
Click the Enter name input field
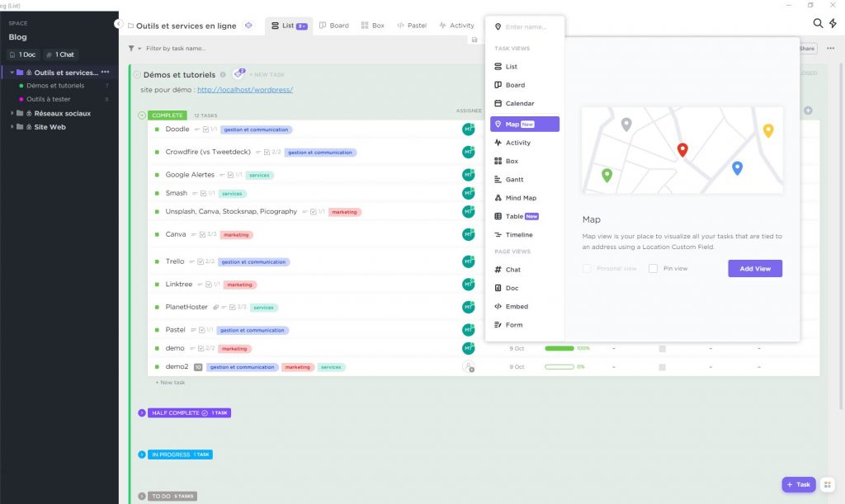coord(527,26)
